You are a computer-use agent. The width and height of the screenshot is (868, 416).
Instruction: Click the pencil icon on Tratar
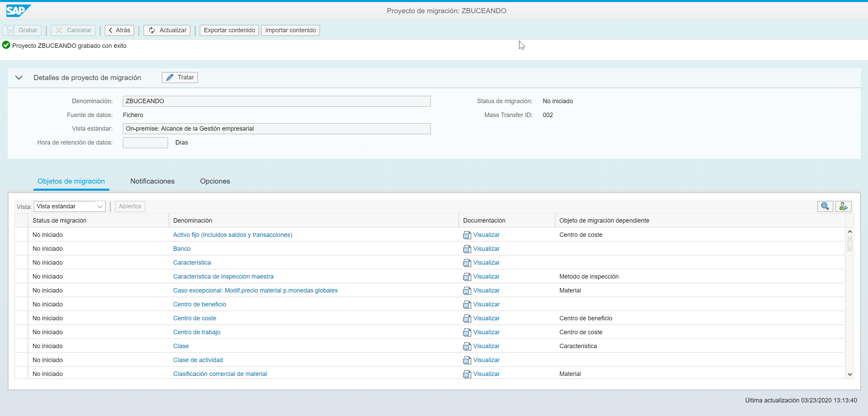pos(170,77)
